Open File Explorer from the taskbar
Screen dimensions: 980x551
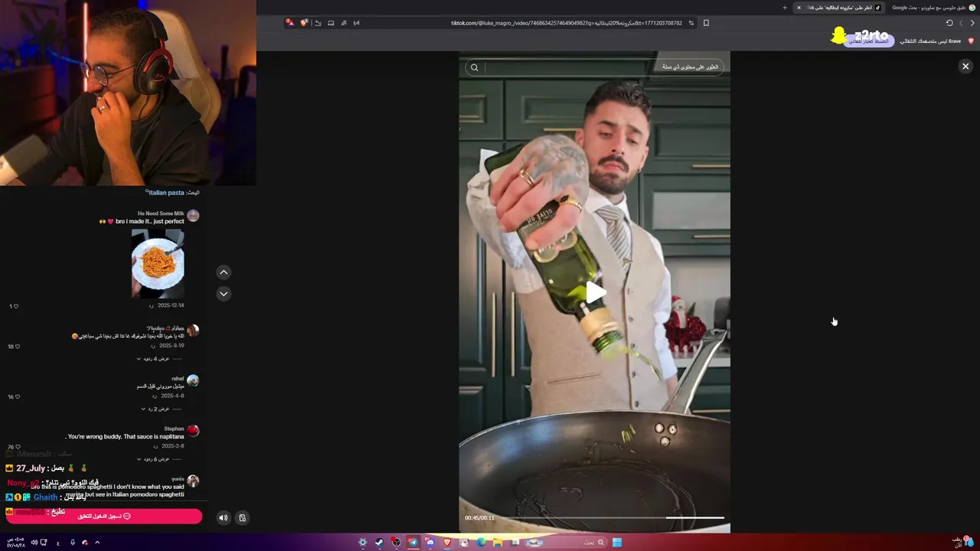[498, 543]
